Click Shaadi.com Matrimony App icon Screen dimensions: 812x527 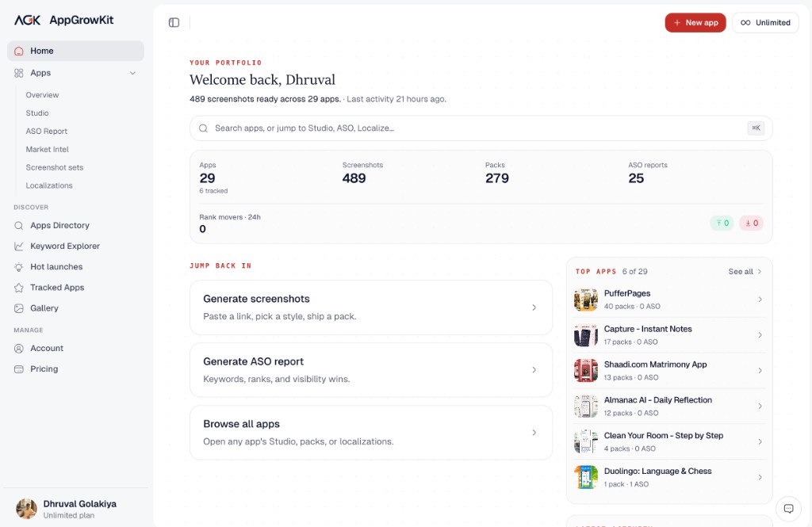coord(586,371)
